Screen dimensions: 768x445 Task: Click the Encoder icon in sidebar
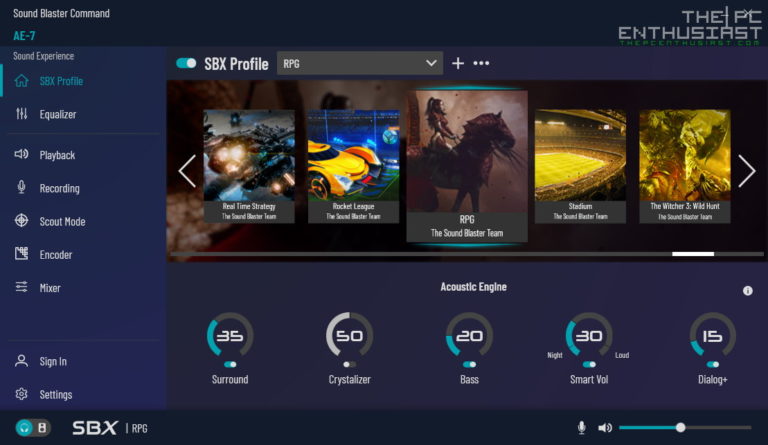pos(21,254)
